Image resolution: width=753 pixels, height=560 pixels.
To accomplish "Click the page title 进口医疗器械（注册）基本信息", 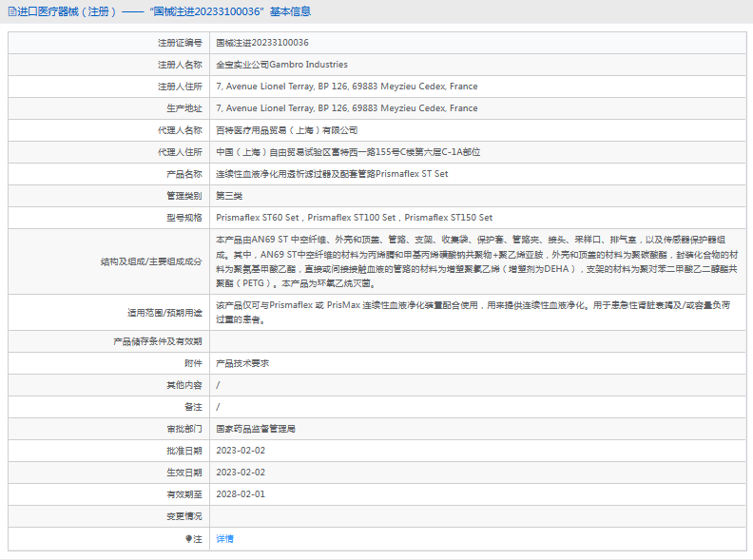I will [164, 11].
